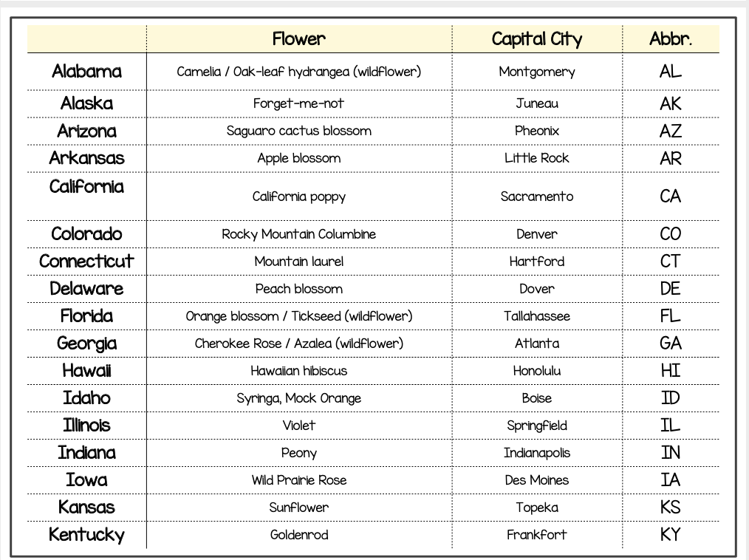Viewport: 749px width, 560px height.
Task: Click the California poppy flower cell
Action: tap(298, 197)
